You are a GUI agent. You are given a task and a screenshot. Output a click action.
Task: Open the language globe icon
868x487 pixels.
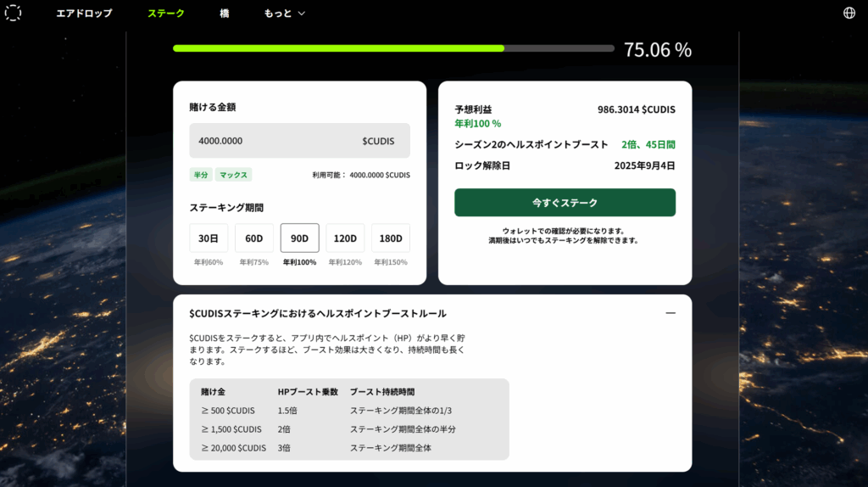[x=849, y=13]
